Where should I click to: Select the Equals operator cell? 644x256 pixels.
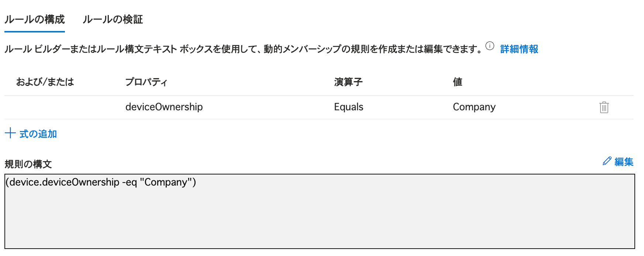pyautogui.click(x=349, y=107)
